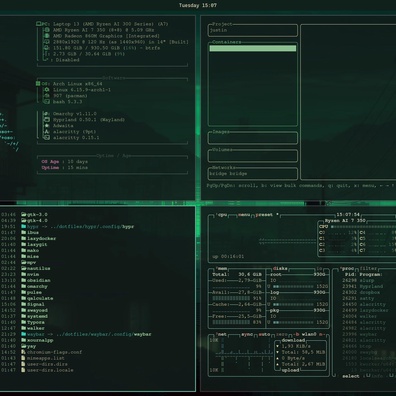The width and height of the screenshot is (396, 396).
Task: Click the window manager icon beside Hyprland 0.50.1
Action: pyautogui.click(x=47, y=120)
